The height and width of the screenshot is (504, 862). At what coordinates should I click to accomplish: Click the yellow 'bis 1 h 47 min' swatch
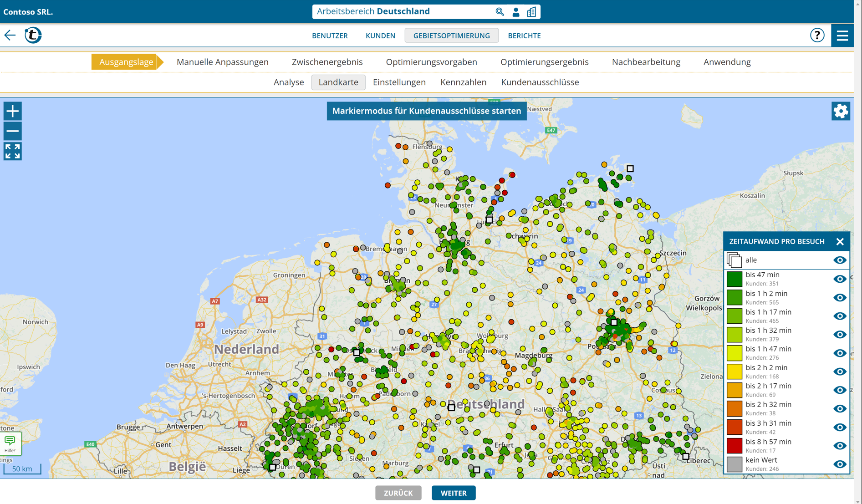coord(734,353)
